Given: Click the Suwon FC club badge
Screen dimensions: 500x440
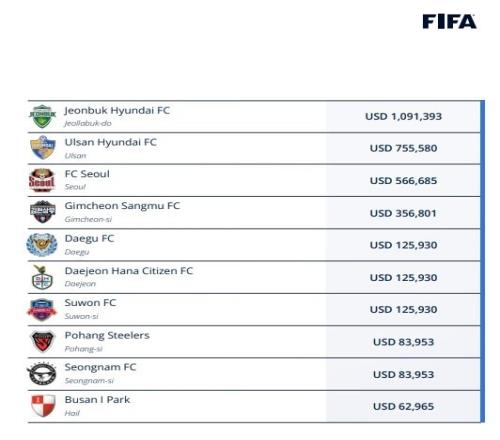Looking at the screenshot, I should click(42, 309).
